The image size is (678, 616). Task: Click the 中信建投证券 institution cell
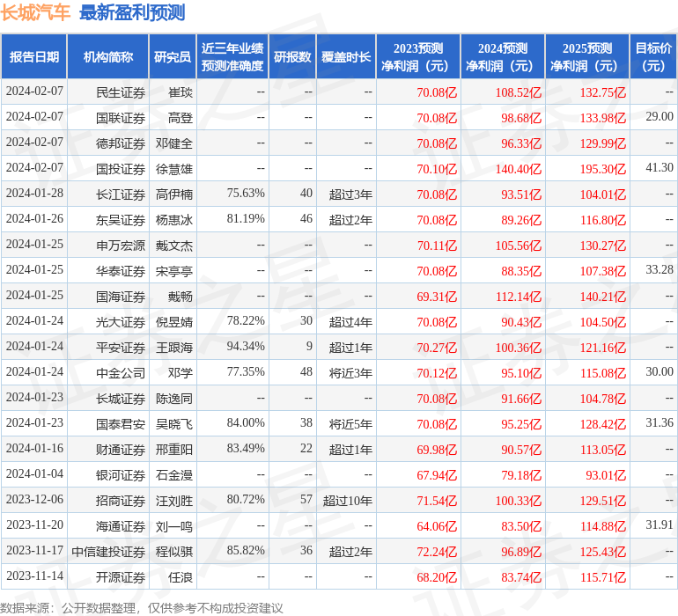(108, 552)
